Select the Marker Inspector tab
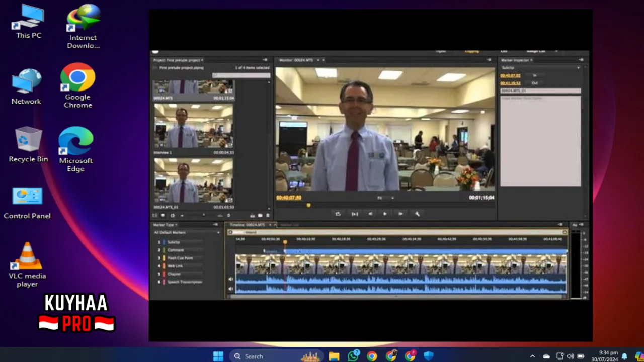 pos(515,60)
